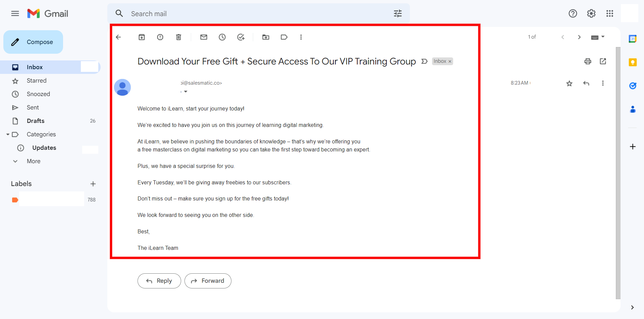
Task: Toggle the importance marker beside the subject
Action: (x=424, y=61)
